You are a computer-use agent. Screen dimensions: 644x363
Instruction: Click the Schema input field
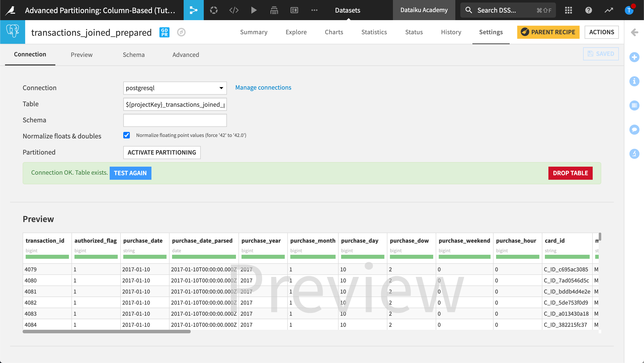(174, 120)
